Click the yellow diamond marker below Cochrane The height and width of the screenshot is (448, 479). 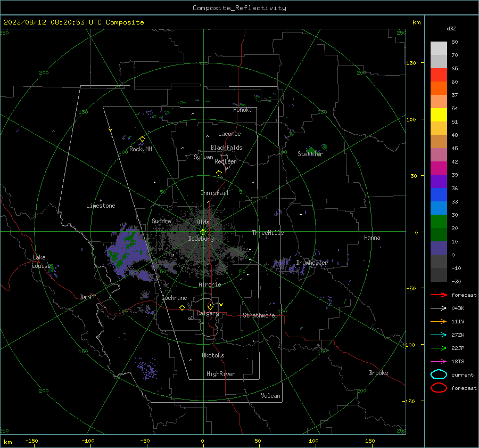183,307
